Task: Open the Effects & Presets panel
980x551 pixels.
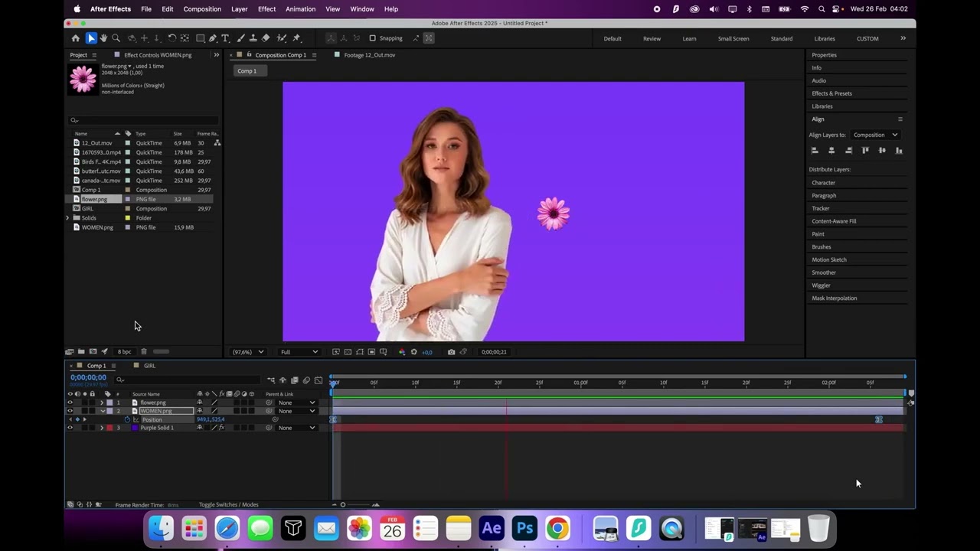Action: click(x=831, y=93)
